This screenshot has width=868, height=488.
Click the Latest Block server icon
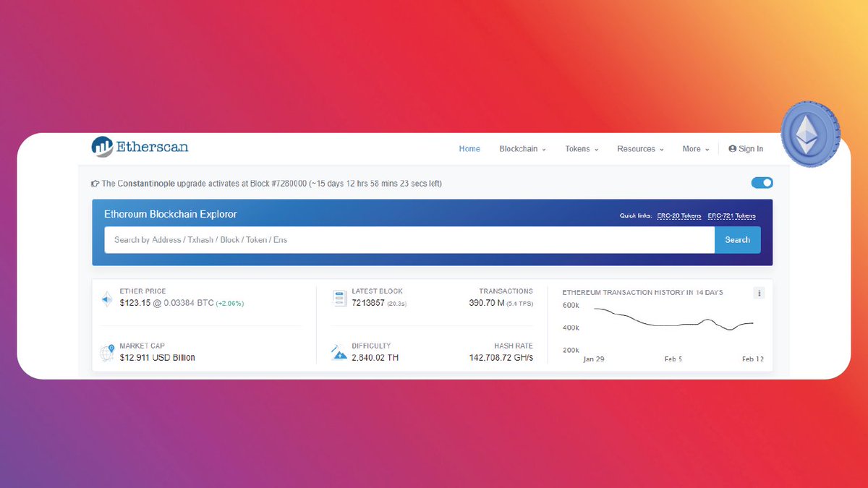tap(339, 297)
